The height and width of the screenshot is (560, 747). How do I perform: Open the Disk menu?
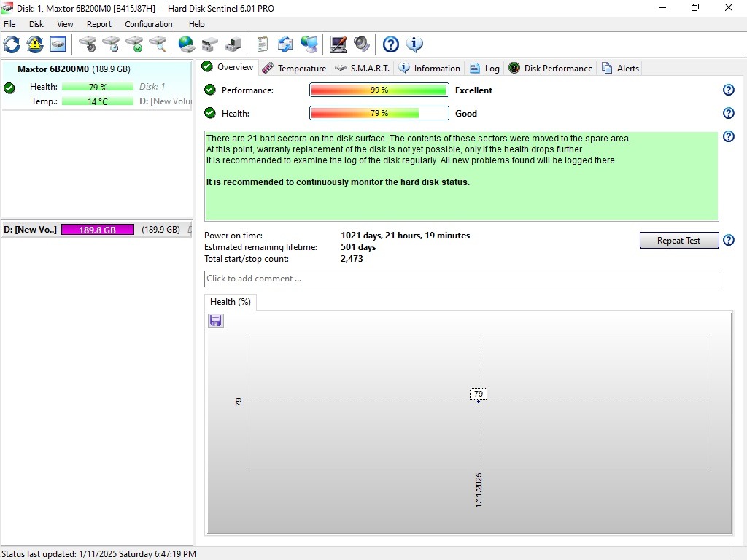[36, 24]
